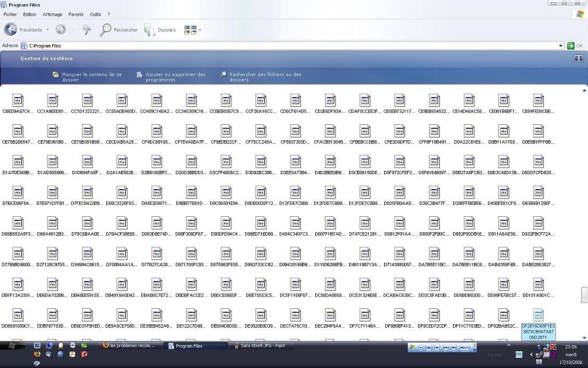Expand hidden system tray icons arrow
The height and width of the screenshot is (368, 588).
(x=531, y=354)
